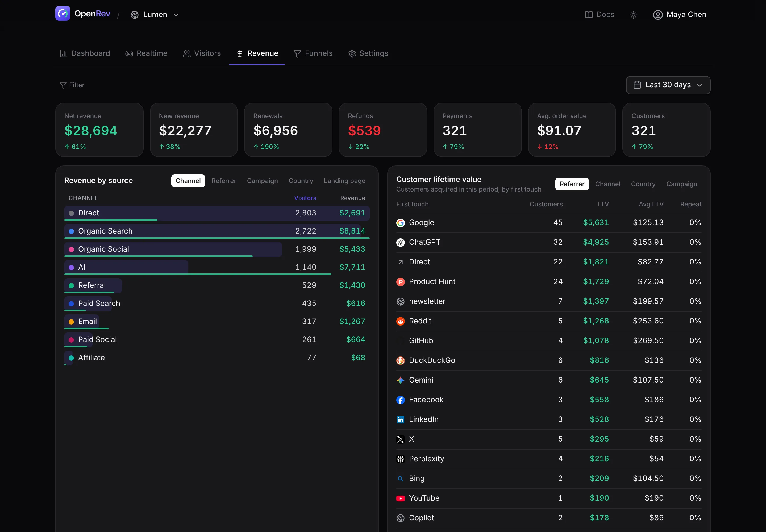This screenshot has width=766, height=532.
Task: Click the Bing search icon
Action: coord(400,479)
